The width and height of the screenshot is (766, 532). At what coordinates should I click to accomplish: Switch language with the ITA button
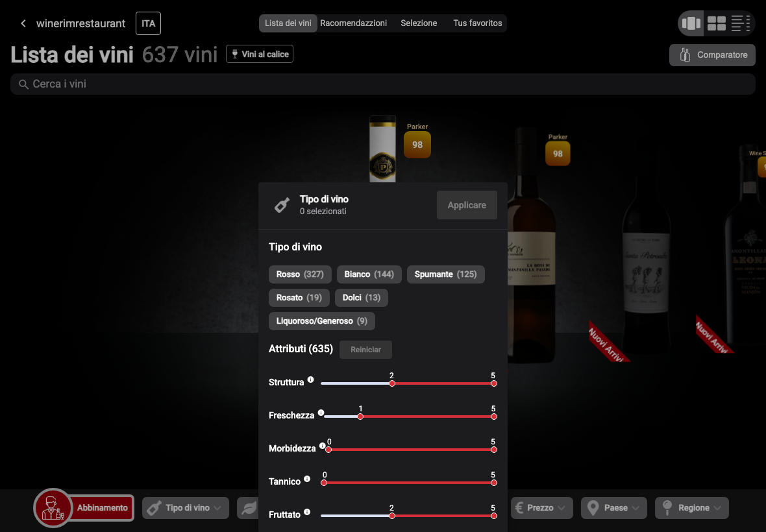(148, 23)
